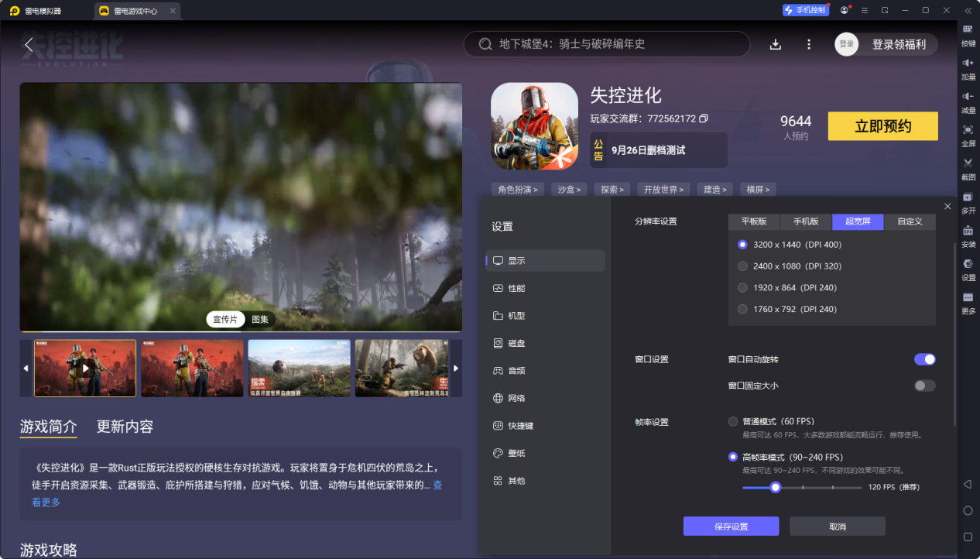Click the back arrow on the game page
Image resolution: width=980 pixels, height=559 pixels.
pyautogui.click(x=29, y=45)
